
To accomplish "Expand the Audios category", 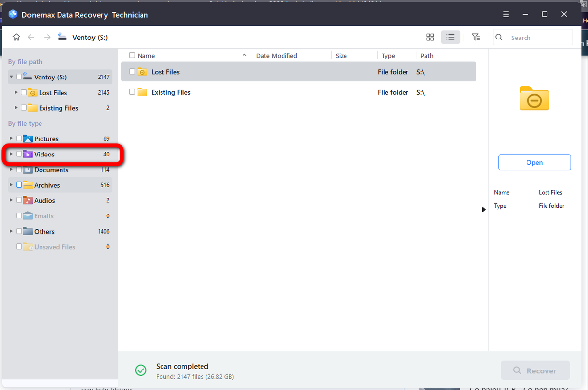I will point(11,200).
